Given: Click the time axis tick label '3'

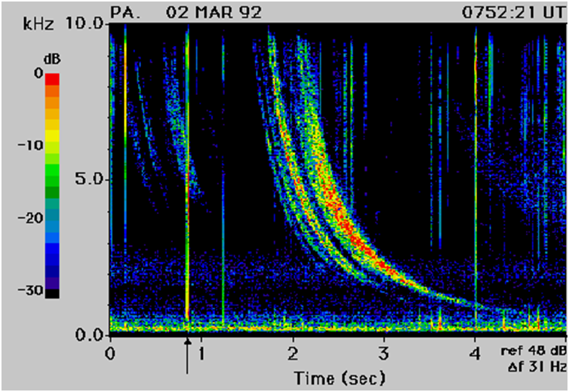Looking at the screenshot, I should pyautogui.click(x=384, y=354).
